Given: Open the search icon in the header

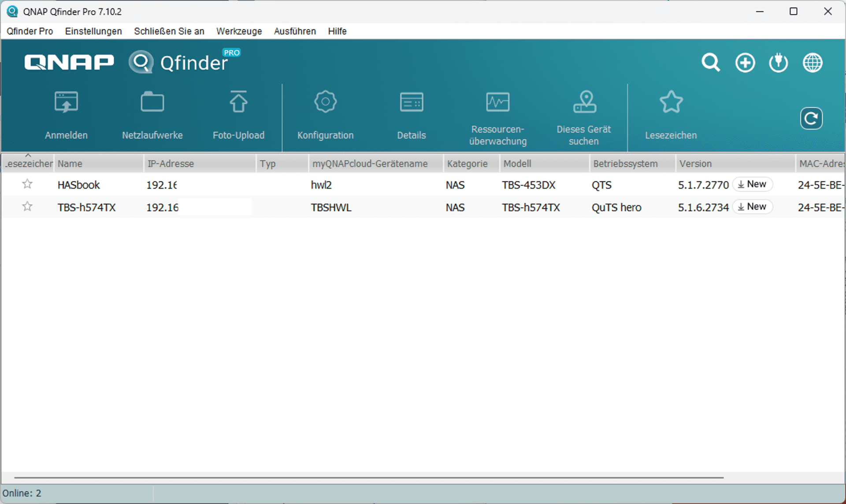Looking at the screenshot, I should coord(711,63).
